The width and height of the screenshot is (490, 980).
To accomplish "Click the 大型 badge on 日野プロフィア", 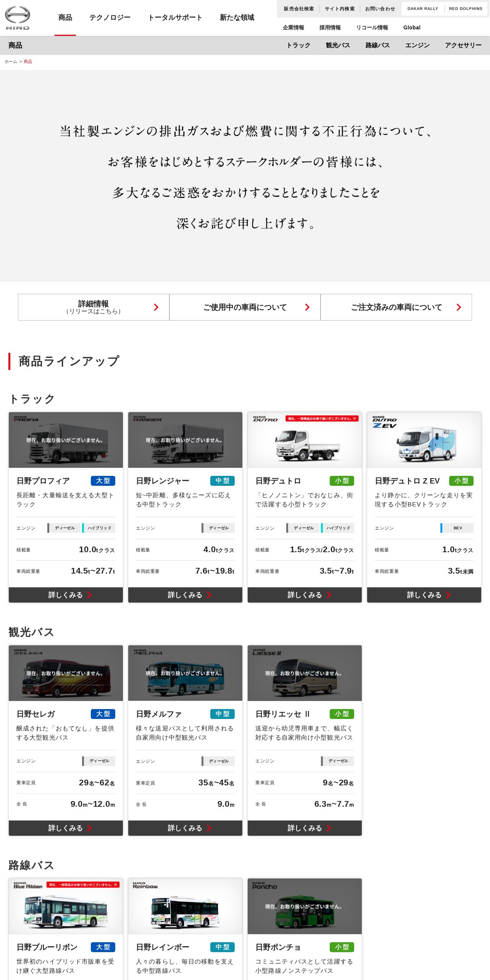I will 103,481.
